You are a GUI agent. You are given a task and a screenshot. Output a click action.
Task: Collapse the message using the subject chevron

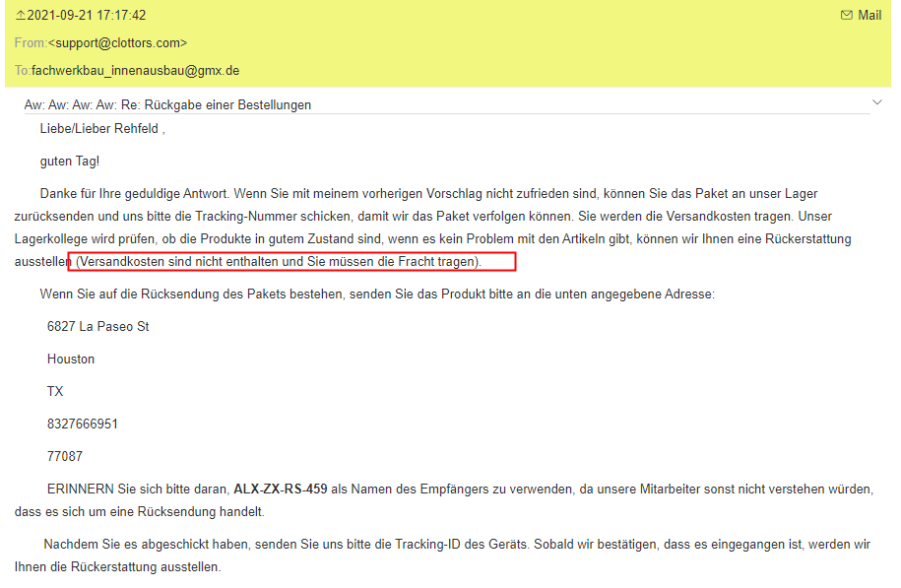877,102
